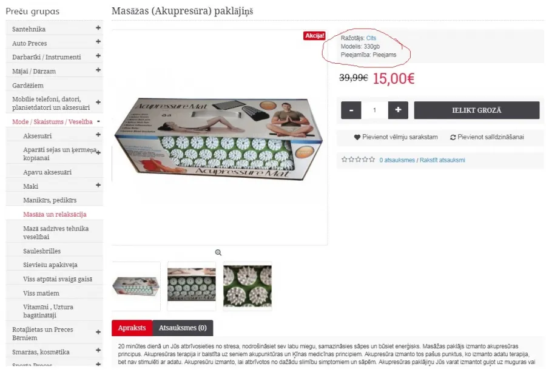Expand the Auto Preces category
The width and height of the screenshot is (546, 392).
tap(98, 42)
